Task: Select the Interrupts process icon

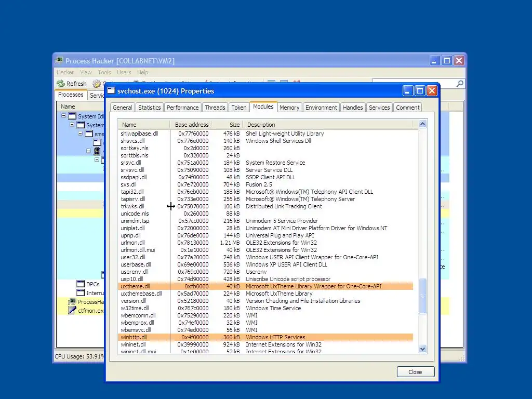Action: (81, 293)
